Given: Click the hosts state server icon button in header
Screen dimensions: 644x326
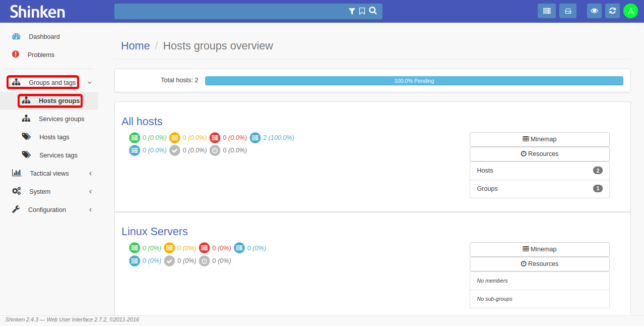Looking at the screenshot, I should (547, 11).
